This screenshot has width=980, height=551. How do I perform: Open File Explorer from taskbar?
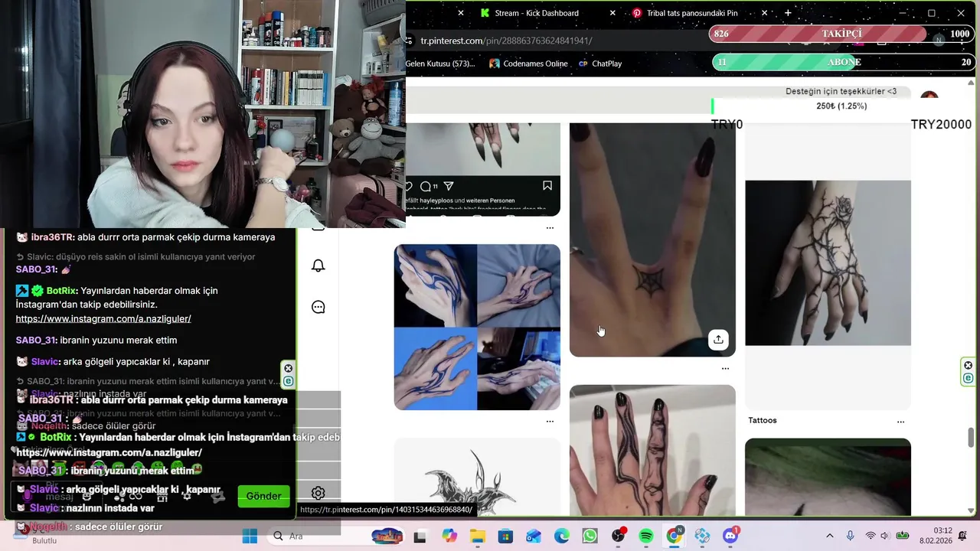[x=477, y=536]
